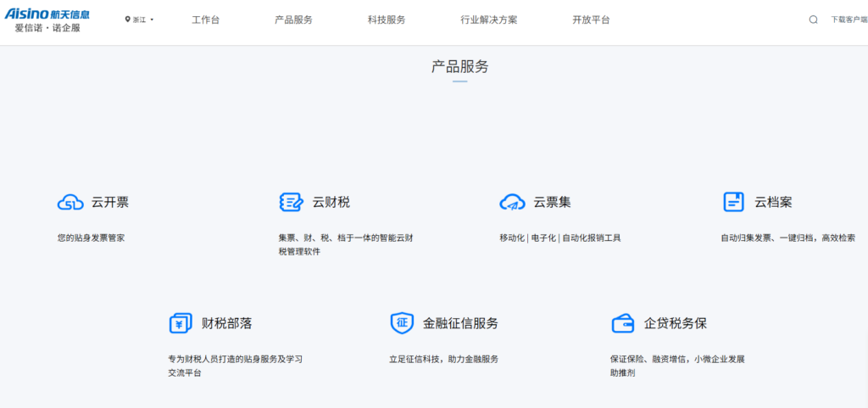The image size is (868, 408).
Task: Open the 金融征信服务 title link
Action: 460,323
